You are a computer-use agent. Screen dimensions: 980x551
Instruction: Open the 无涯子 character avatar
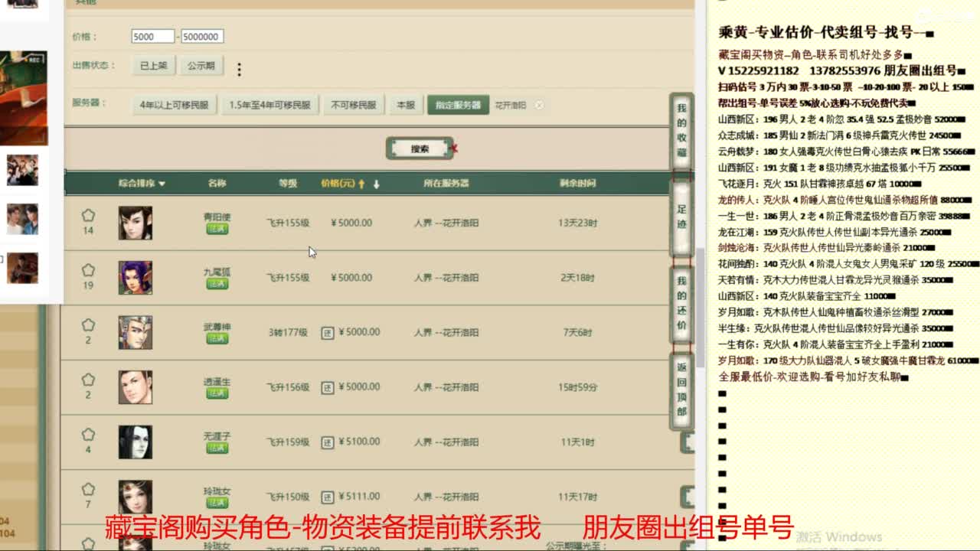[x=135, y=442]
